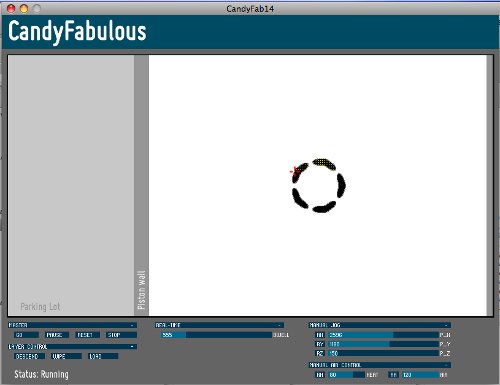Click the DESCEND layer control button
Viewport: 500px width, 385px height.
coord(30,356)
